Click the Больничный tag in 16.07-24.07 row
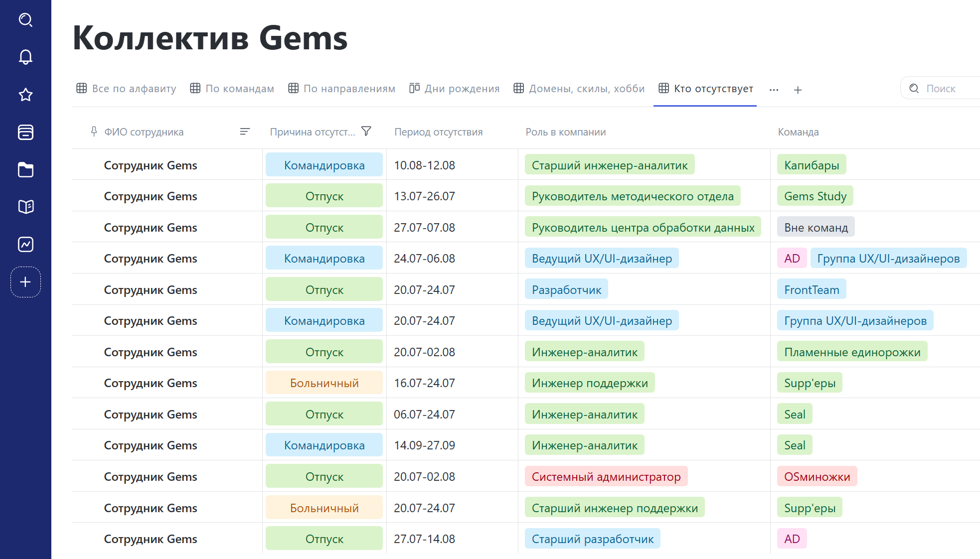The image size is (980, 559). click(x=324, y=383)
